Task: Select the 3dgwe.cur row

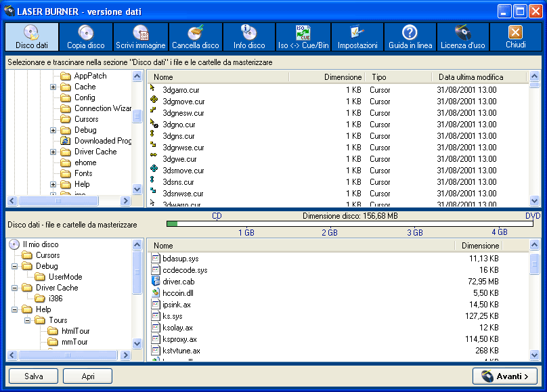Action: click(337, 158)
